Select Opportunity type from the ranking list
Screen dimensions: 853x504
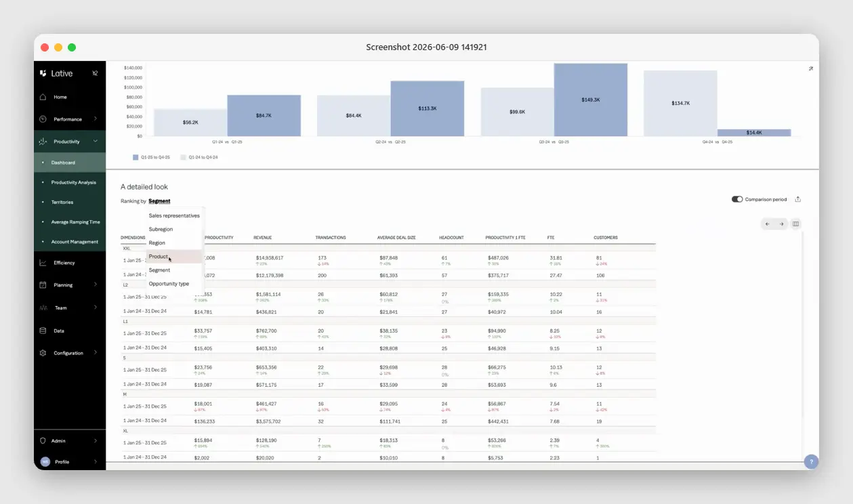[174, 284]
